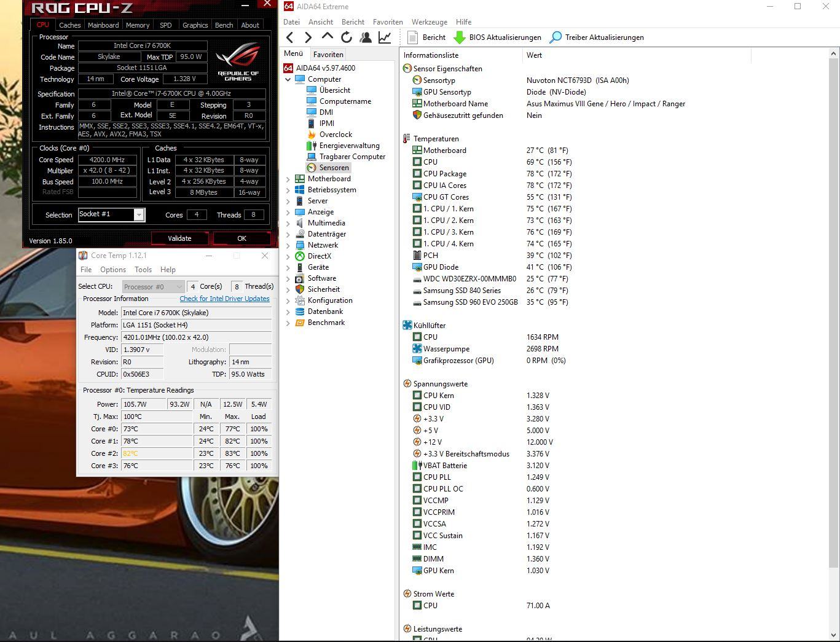Expand the Datenträger tree node
The image size is (840, 642).
[x=288, y=234]
